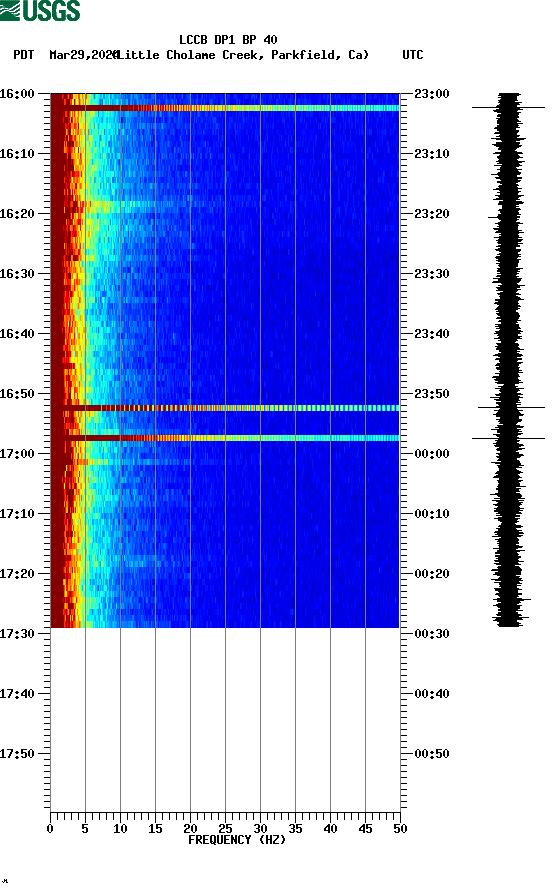Click the '16:20' PDT time label

click(17, 214)
